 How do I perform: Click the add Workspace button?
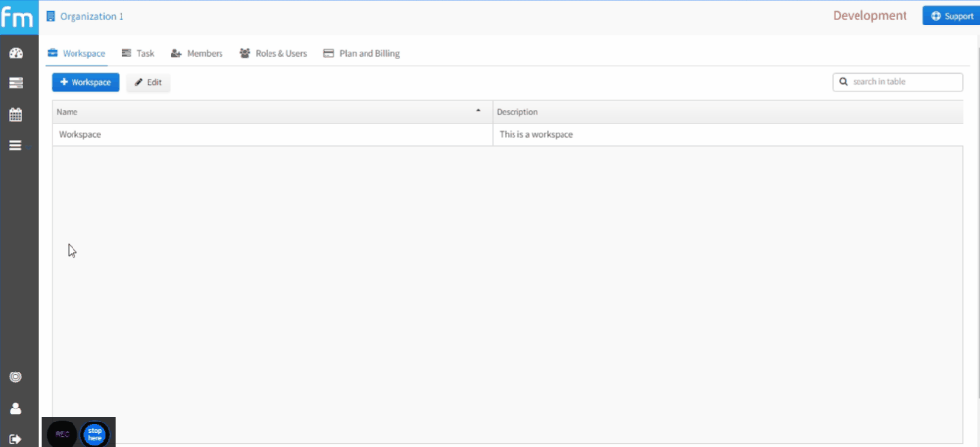(85, 82)
